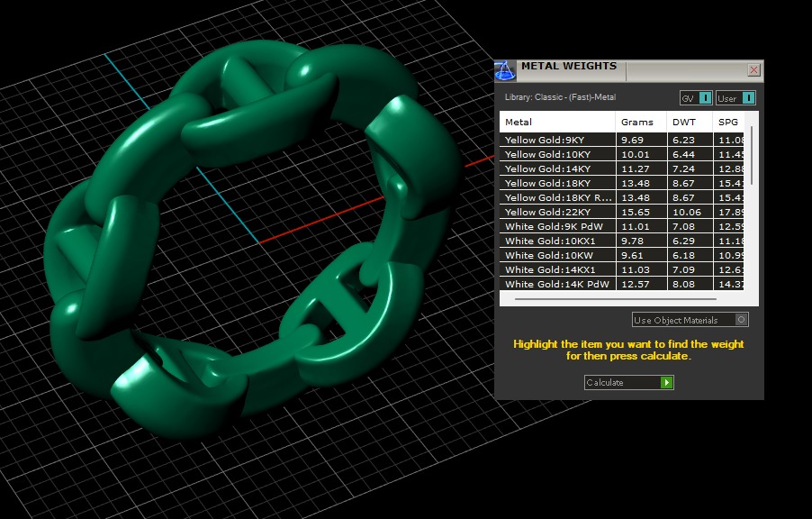The width and height of the screenshot is (812, 519).
Task: Click the 12.57 grams cell
Action: 641,284
